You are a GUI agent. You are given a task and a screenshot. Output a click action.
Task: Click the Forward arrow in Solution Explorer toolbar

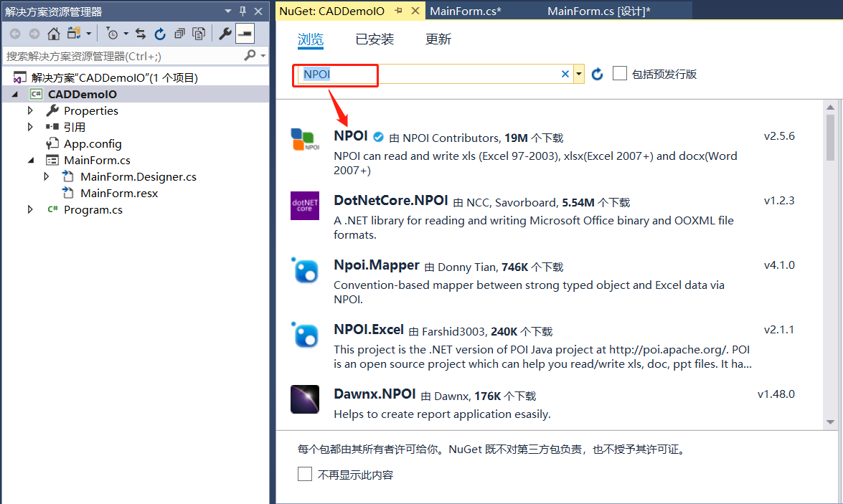[x=34, y=34]
